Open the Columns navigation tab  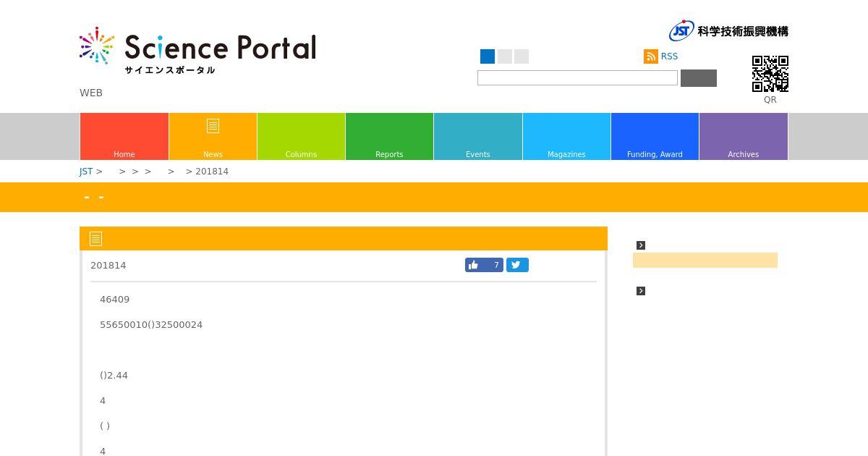pyautogui.click(x=301, y=136)
